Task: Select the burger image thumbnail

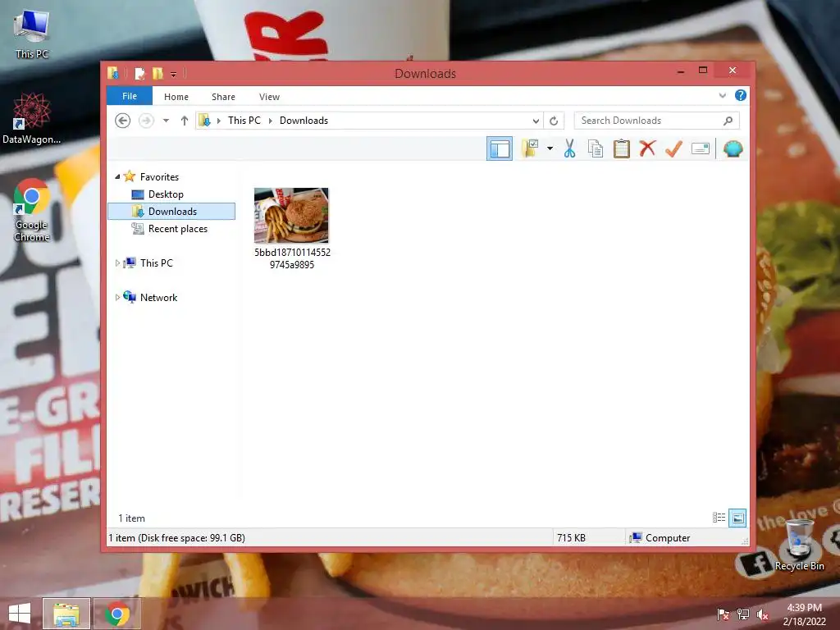Action: 291,216
